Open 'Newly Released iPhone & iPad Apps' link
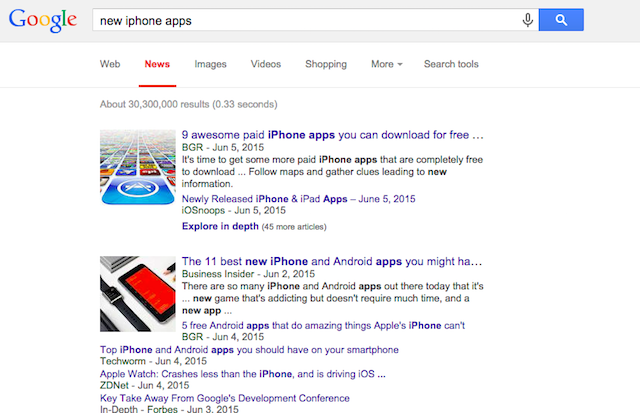 [298, 199]
